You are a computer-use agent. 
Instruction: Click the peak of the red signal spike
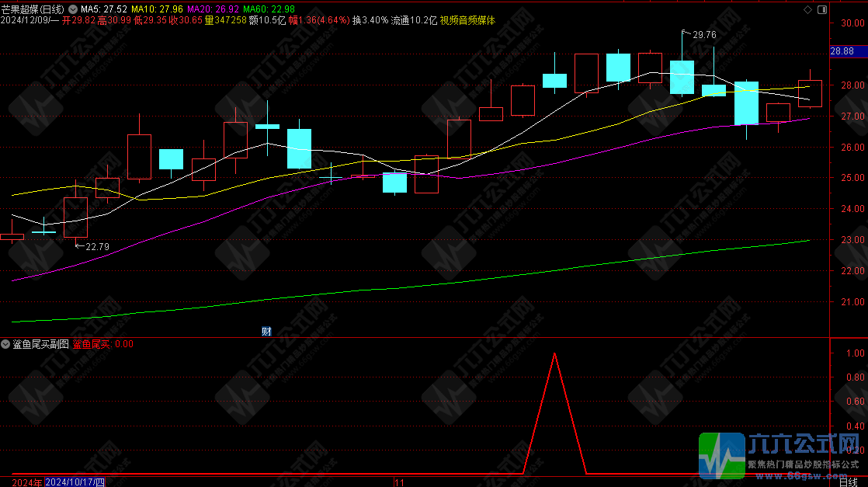pyautogui.click(x=554, y=353)
